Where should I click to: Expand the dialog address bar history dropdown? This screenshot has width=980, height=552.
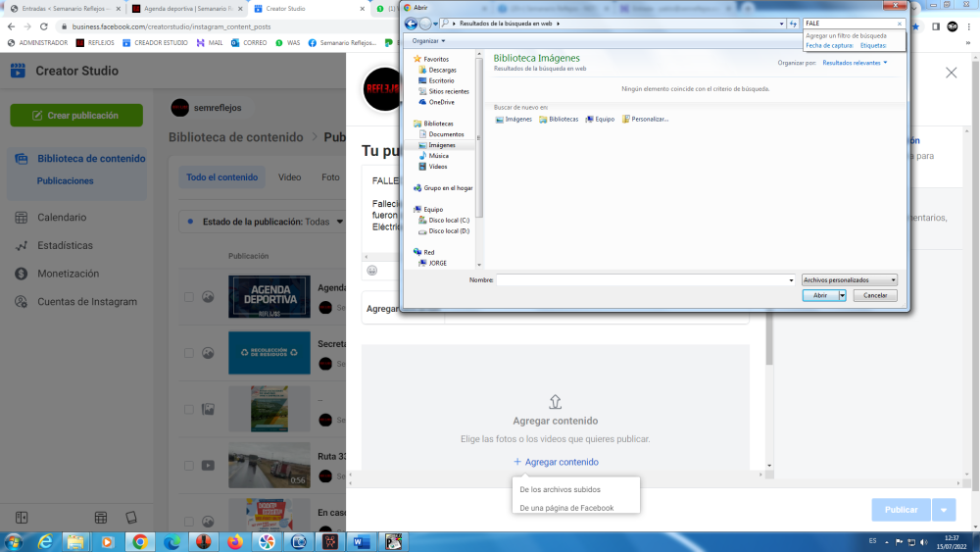[781, 24]
